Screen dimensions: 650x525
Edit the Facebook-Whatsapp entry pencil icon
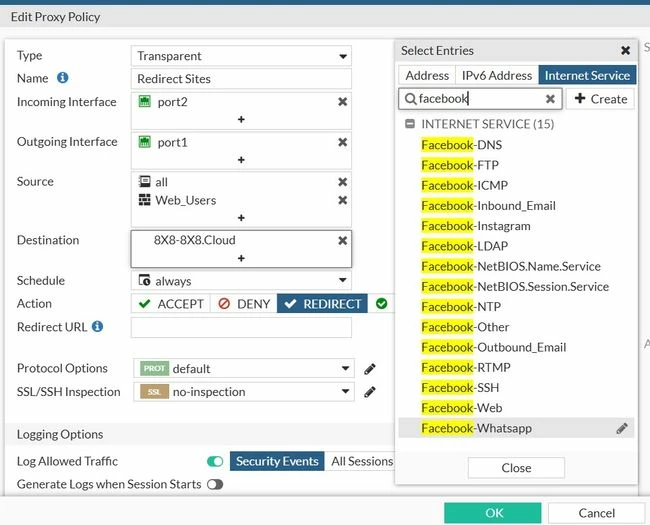pos(622,428)
